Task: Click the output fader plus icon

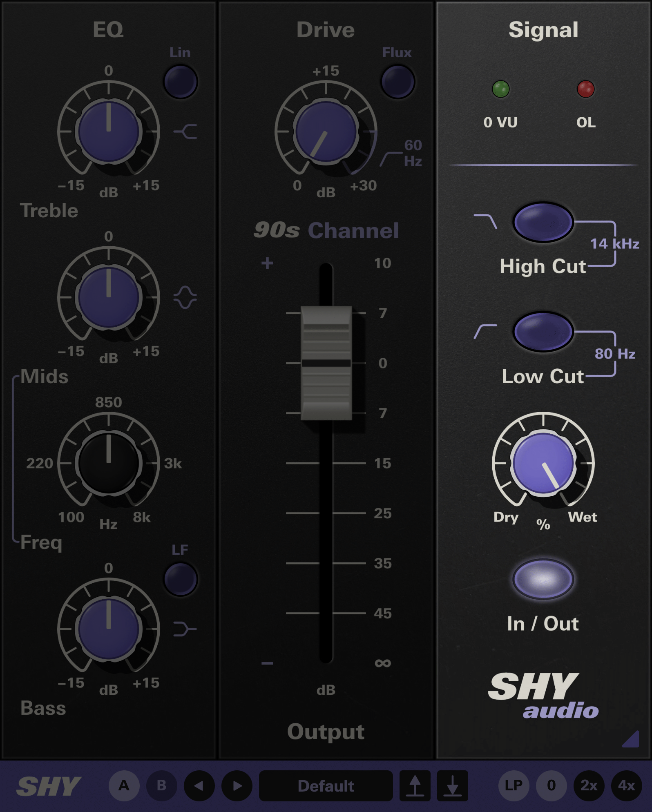Action: 267,263
